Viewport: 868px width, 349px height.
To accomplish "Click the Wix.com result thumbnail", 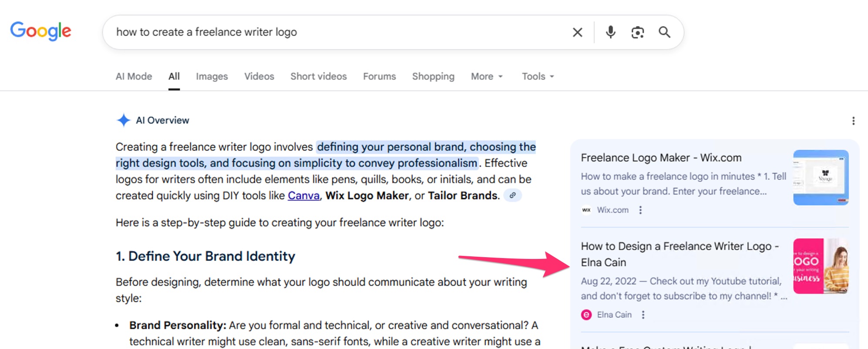I will click(x=820, y=178).
